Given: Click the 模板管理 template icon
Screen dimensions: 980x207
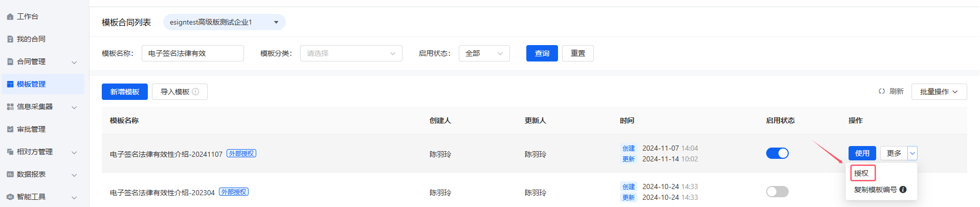Looking at the screenshot, I should [10, 85].
